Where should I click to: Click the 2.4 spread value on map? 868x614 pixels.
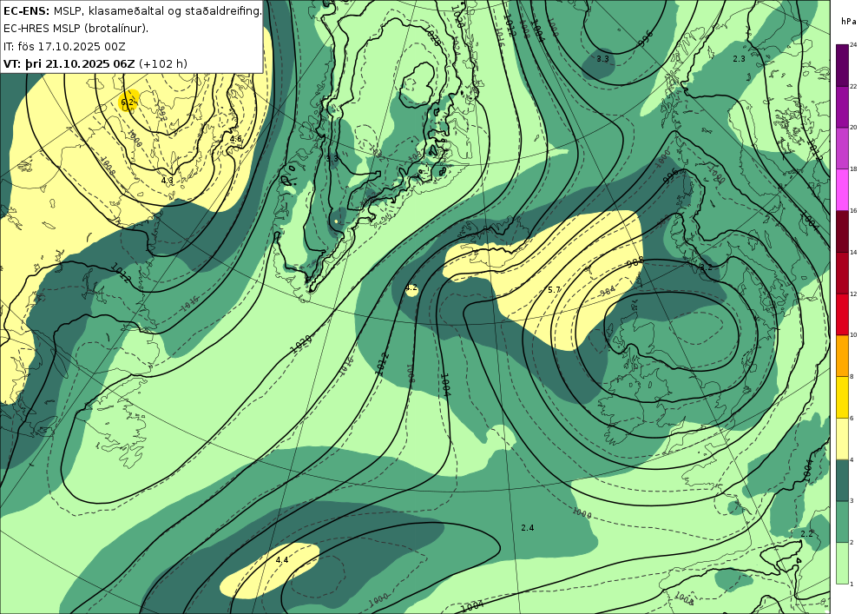(528, 528)
